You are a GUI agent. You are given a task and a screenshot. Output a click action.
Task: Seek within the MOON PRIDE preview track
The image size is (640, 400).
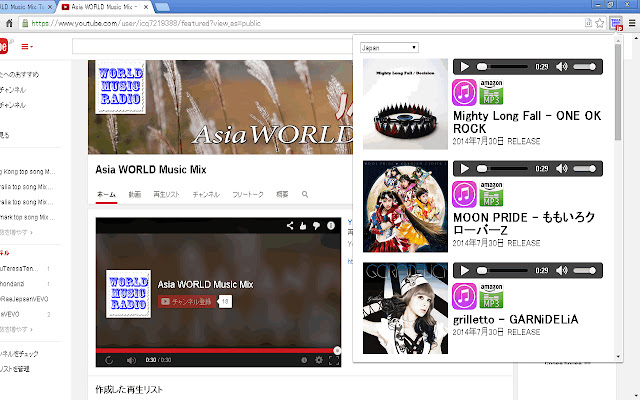502,168
